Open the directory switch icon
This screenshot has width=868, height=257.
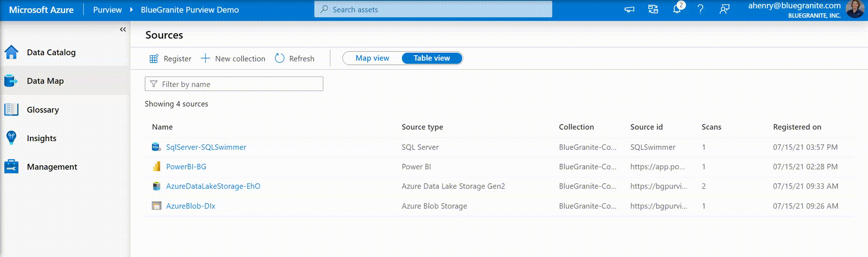click(x=653, y=9)
